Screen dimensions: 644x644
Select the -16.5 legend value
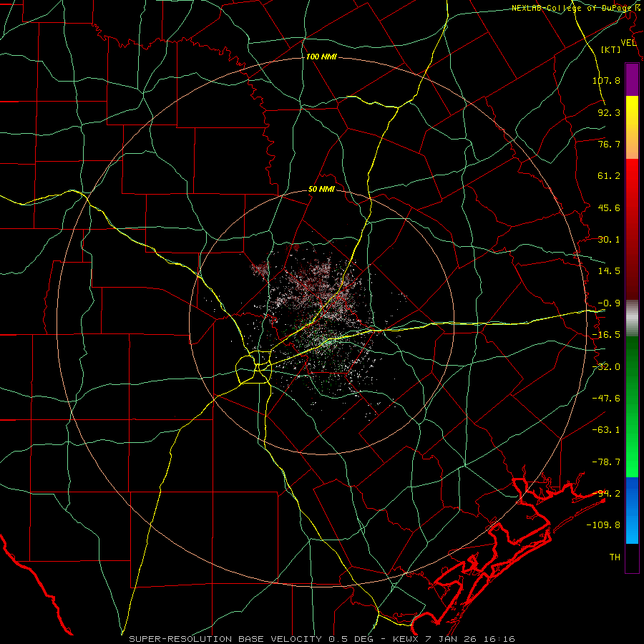pos(606,335)
